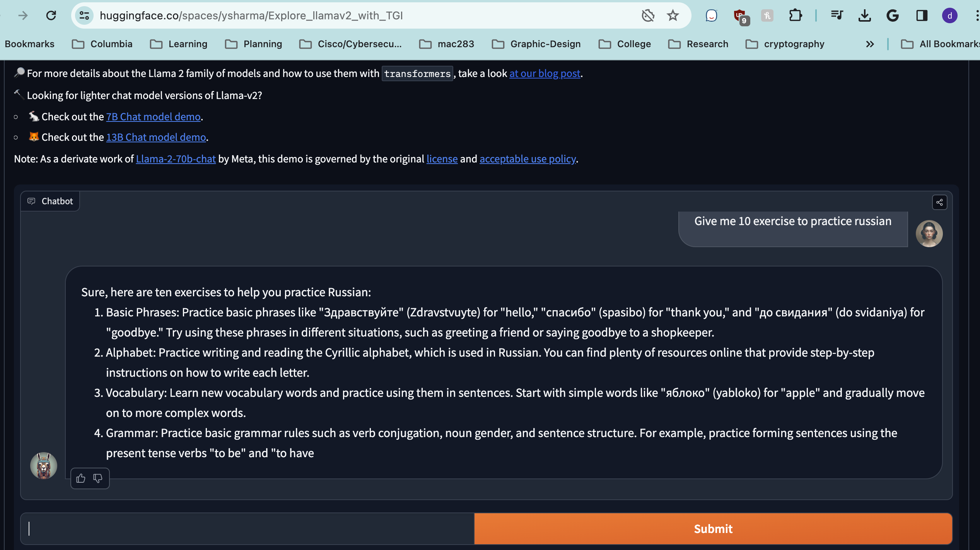Click the Bookmarks label in the bar

tap(29, 44)
